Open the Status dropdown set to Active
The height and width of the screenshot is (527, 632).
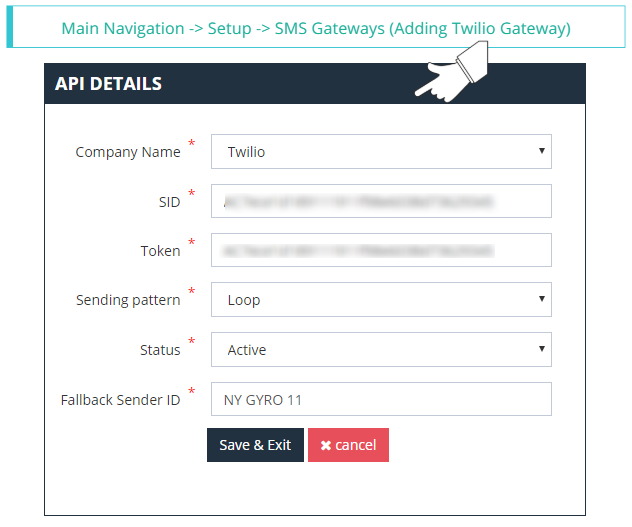(x=381, y=349)
